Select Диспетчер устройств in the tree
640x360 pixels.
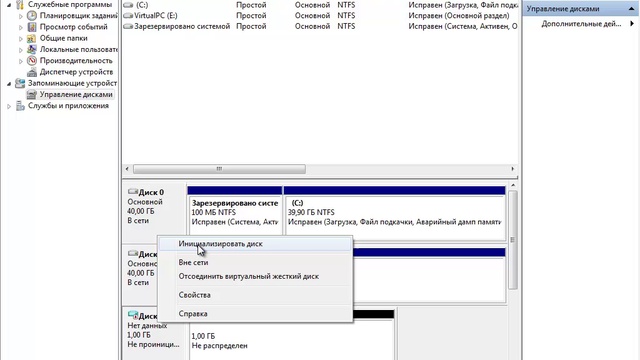coord(76,72)
